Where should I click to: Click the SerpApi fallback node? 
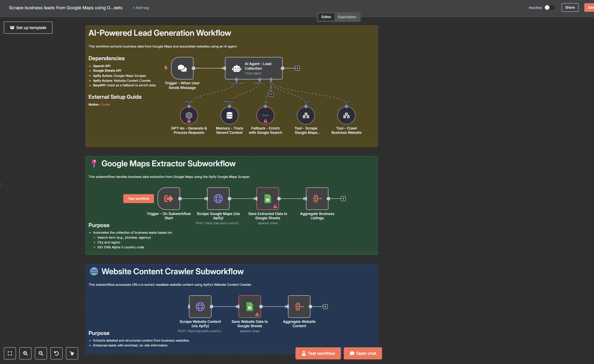(265, 116)
